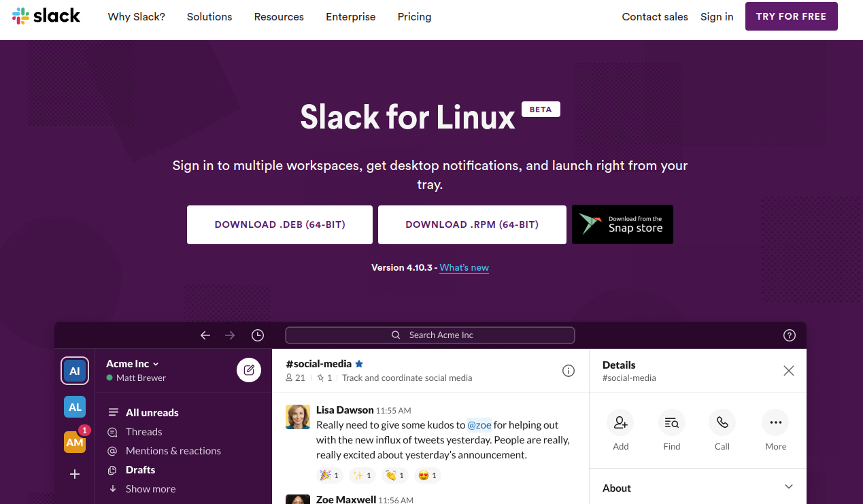Click Lisa Dawson's name
This screenshot has width=863, height=504.
345,410
